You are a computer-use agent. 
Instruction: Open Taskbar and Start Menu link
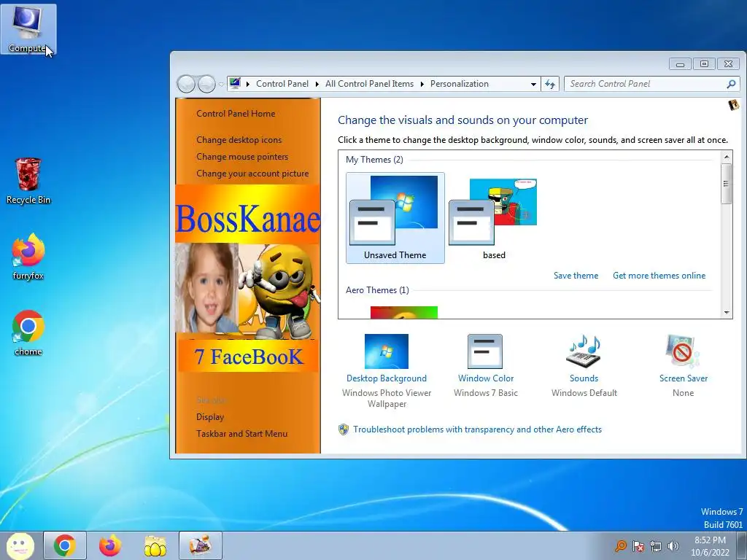click(x=242, y=434)
